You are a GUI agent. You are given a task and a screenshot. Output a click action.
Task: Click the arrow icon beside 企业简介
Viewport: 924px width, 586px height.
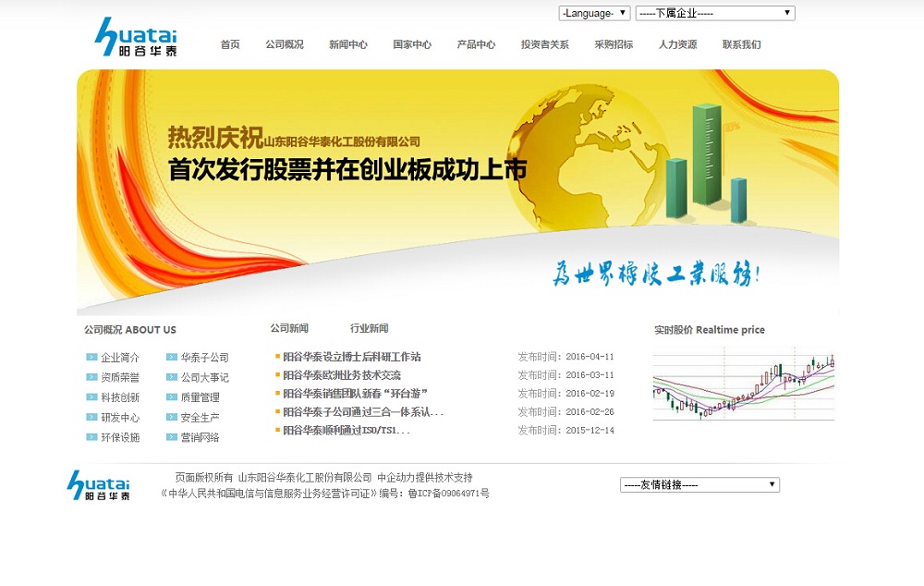point(91,357)
